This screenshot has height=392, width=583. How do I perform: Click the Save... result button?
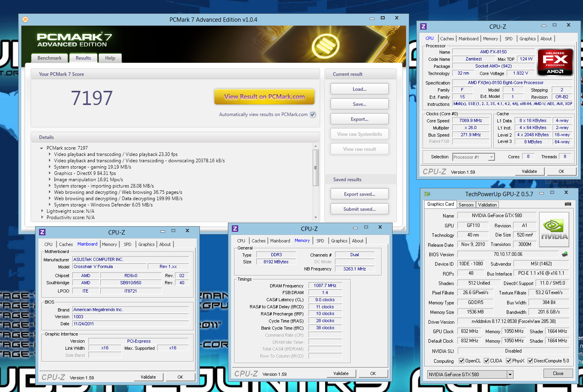[359, 104]
